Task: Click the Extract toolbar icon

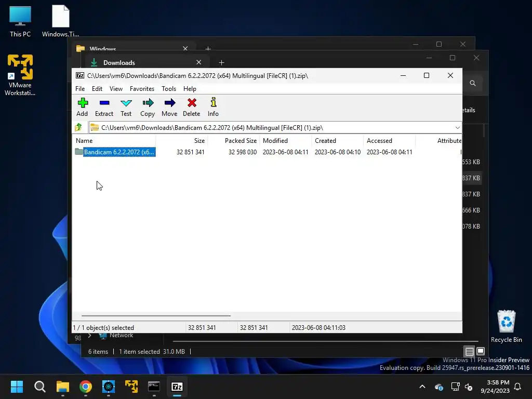Action: coord(104,107)
